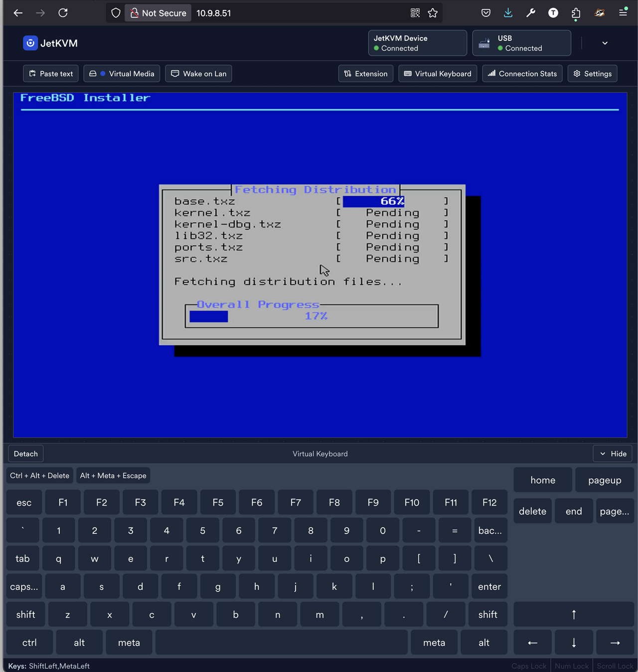The width and height of the screenshot is (638, 672).
Task: Open the shield tracking protection icon
Action: (116, 13)
